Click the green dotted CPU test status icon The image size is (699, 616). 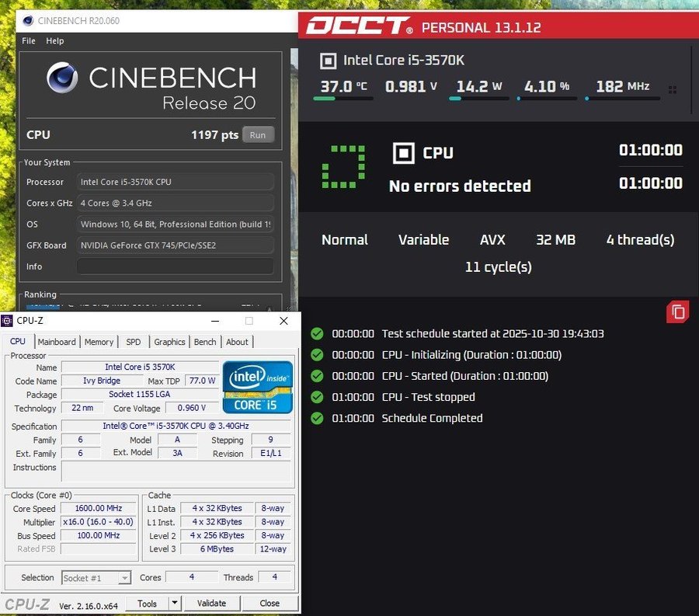[x=343, y=166]
